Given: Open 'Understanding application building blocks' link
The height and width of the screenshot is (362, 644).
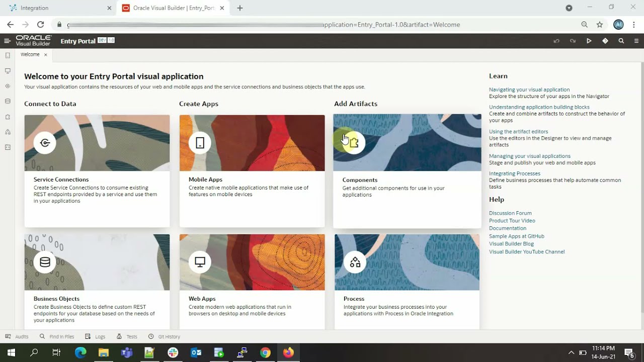Looking at the screenshot, I should [539, 107].
